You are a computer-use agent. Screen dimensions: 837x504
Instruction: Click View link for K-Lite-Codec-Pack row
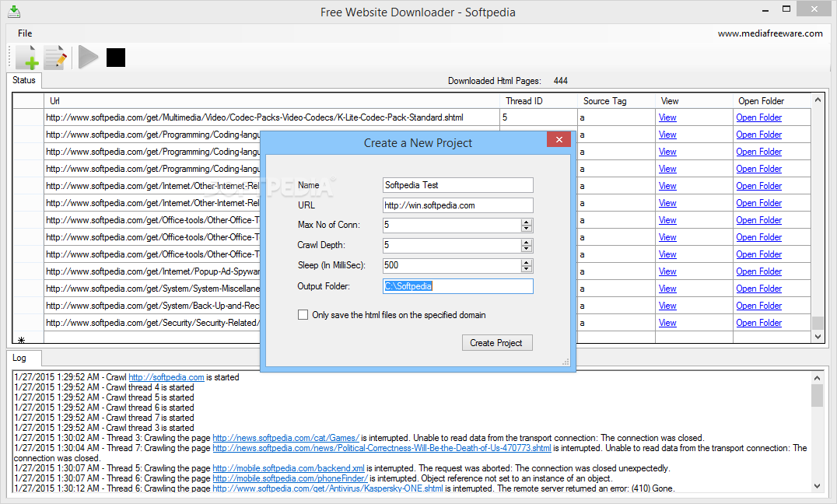tap(667, 117)
